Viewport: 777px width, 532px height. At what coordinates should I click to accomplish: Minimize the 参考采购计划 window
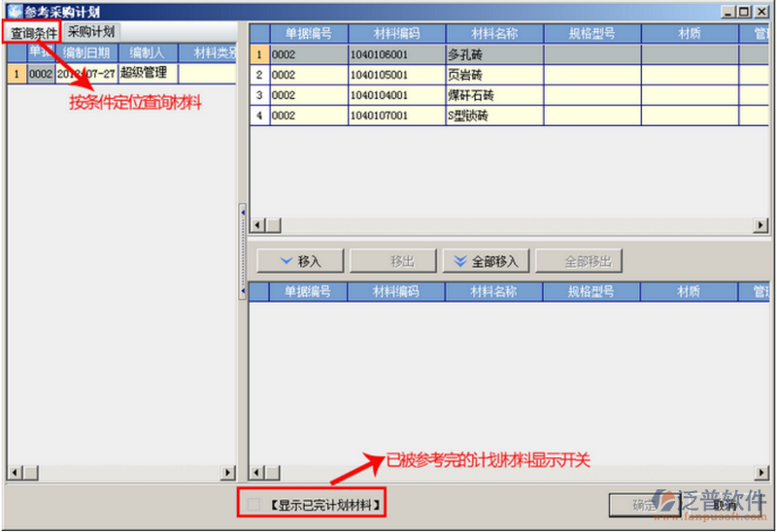coord(727,11)
